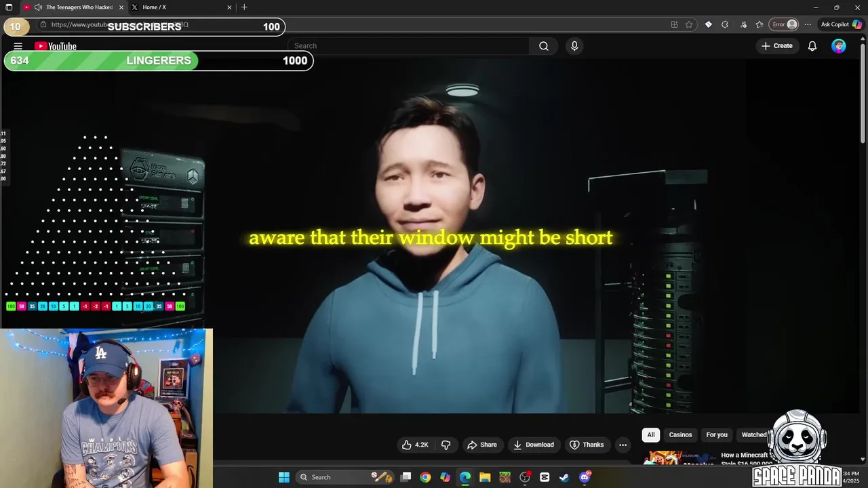The width and height of the screenshot is (868, 488).
Task: Download the video
Action: pos(534,445)
